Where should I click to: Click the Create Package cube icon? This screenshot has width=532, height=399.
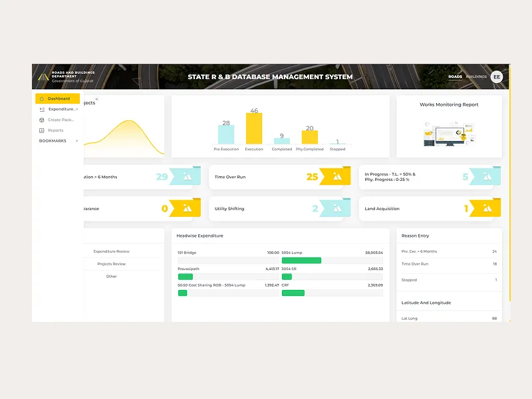pyautogui.click(x=41, y=120)
